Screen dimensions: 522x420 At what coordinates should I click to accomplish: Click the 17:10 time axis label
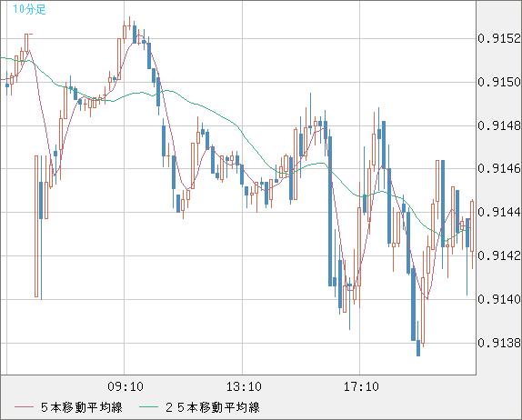pos(361,386)
